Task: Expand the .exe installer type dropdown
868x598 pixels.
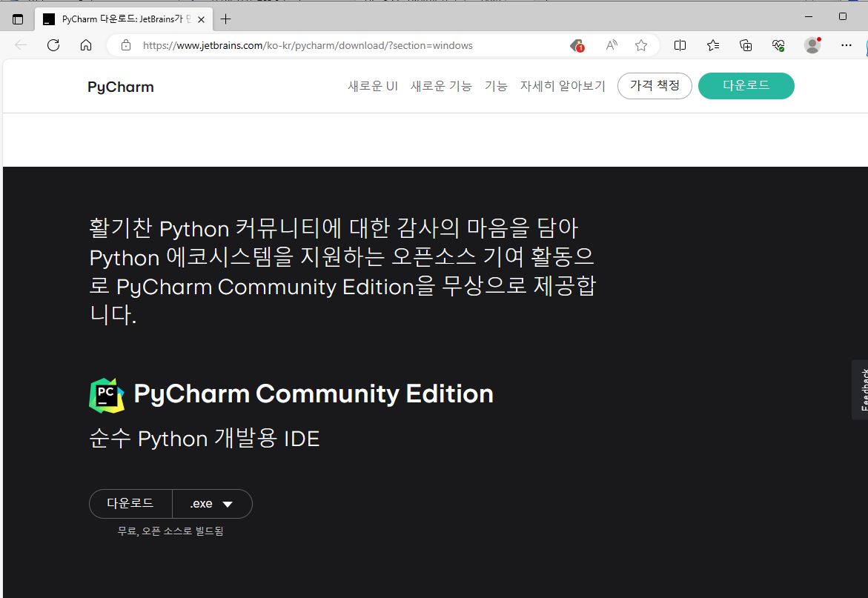Action: (212, 504)
